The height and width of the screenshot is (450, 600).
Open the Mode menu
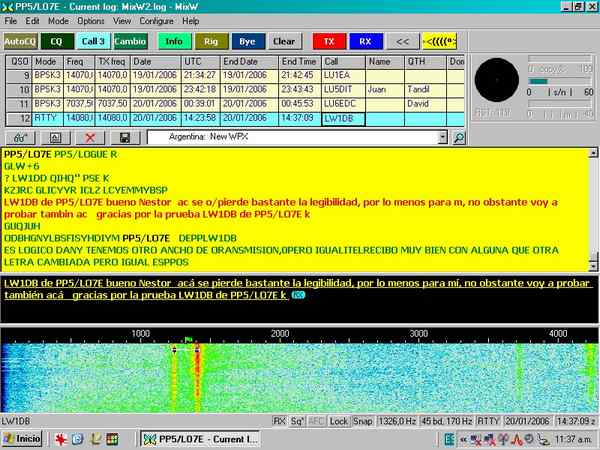pos(59,20)
